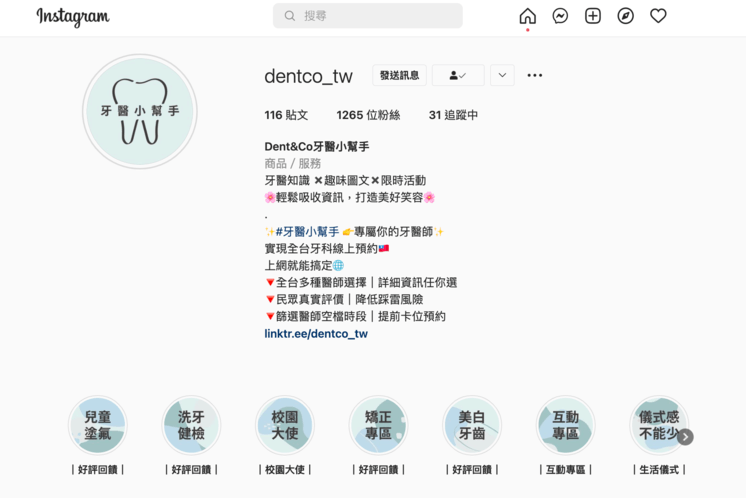Create new post with plus icon
This screenshot has width=746, height=498.
pos(593,16)
